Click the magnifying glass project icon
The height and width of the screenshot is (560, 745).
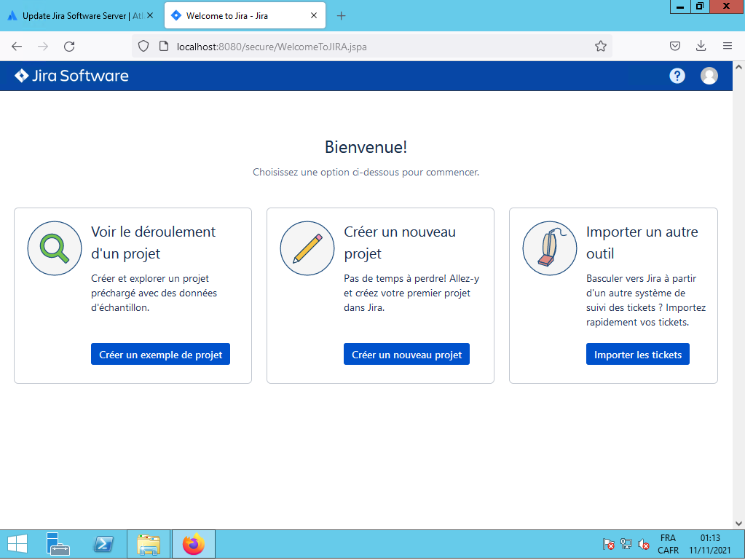point(55,248)
